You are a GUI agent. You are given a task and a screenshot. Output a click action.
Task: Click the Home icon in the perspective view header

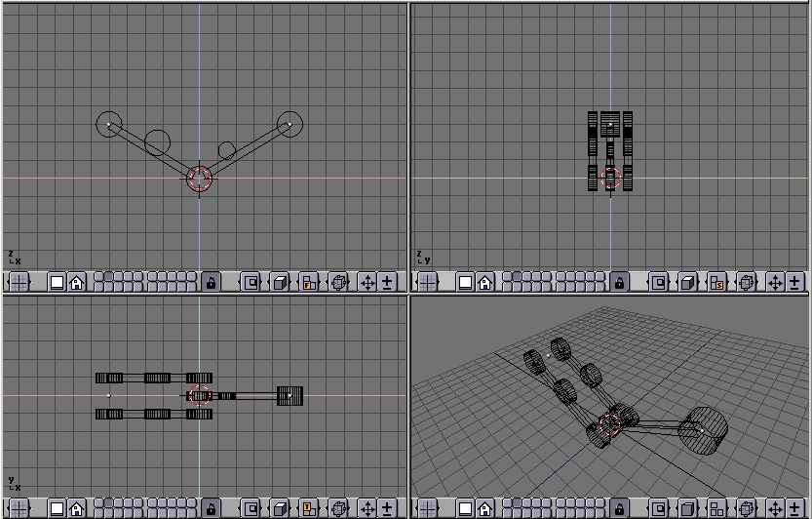(485, 508)
